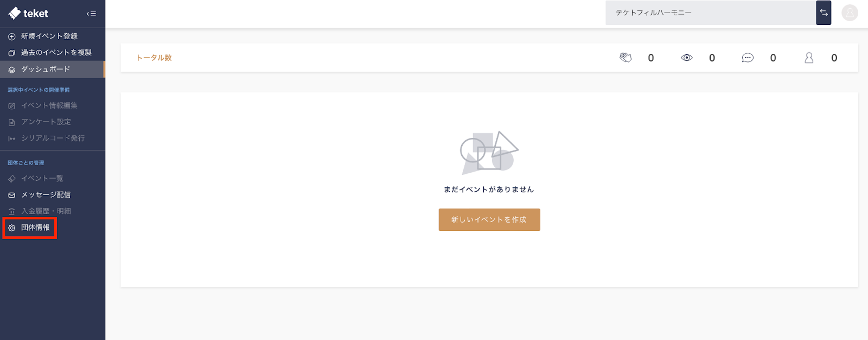
Task: Click the シリアルコード発行 icon
Action: pyautogui.click(x=12, y=138)
